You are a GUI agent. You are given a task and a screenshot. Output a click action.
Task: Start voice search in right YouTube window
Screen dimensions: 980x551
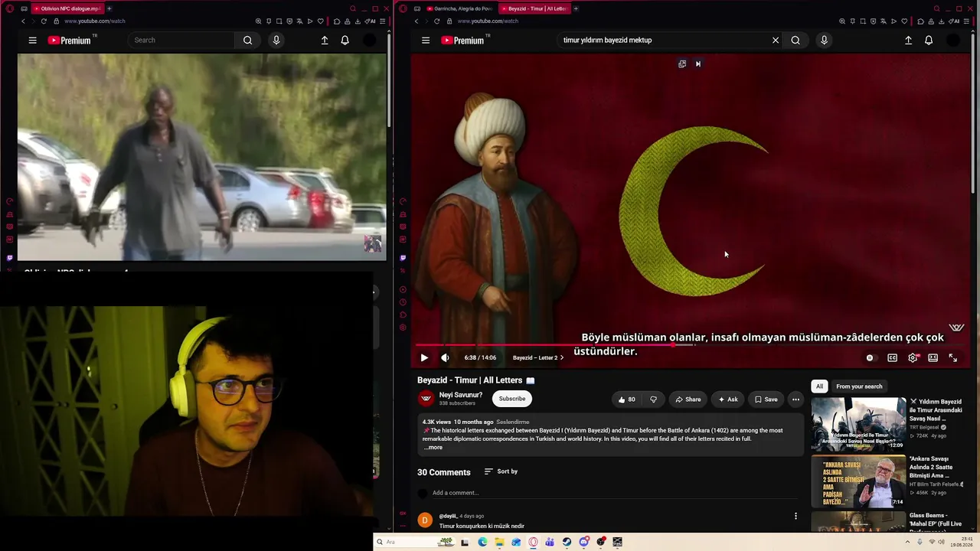824,41
